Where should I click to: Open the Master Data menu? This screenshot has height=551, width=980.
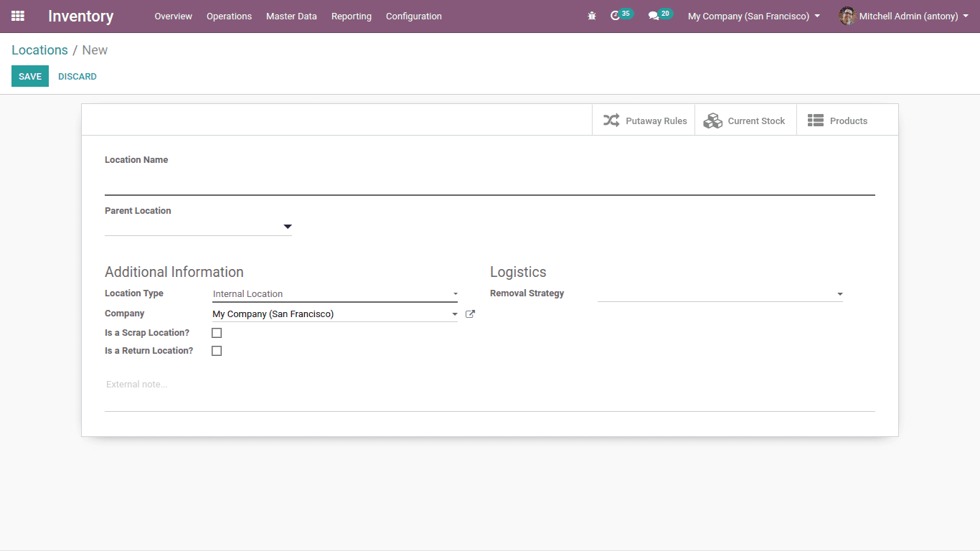[x=291, y=16]
